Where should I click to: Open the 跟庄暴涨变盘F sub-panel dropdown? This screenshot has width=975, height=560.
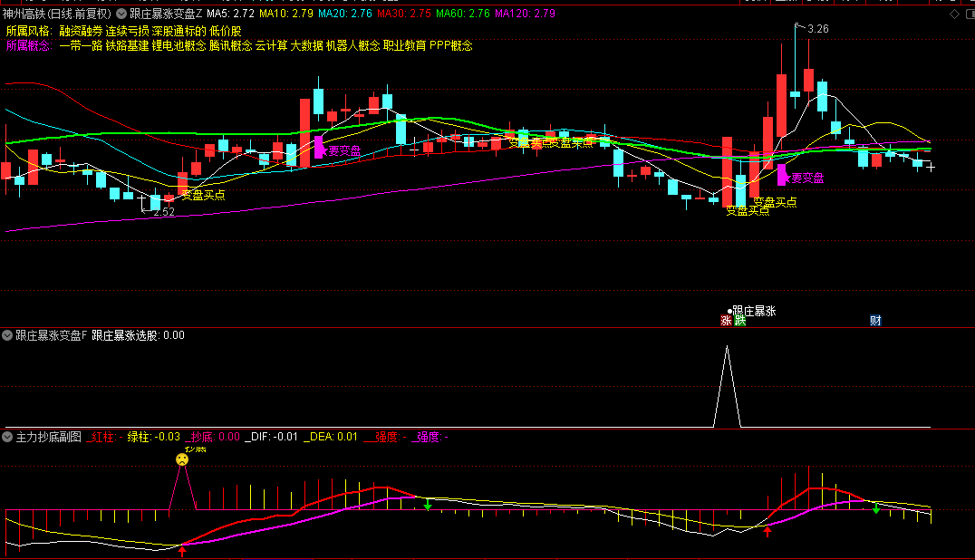tap(7, 335)
